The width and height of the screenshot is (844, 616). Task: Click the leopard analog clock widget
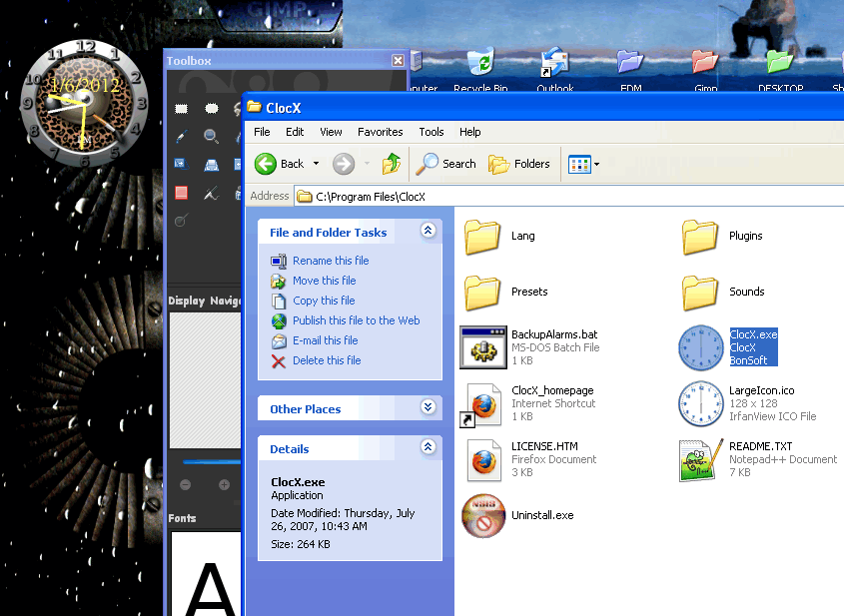point(84,102)
